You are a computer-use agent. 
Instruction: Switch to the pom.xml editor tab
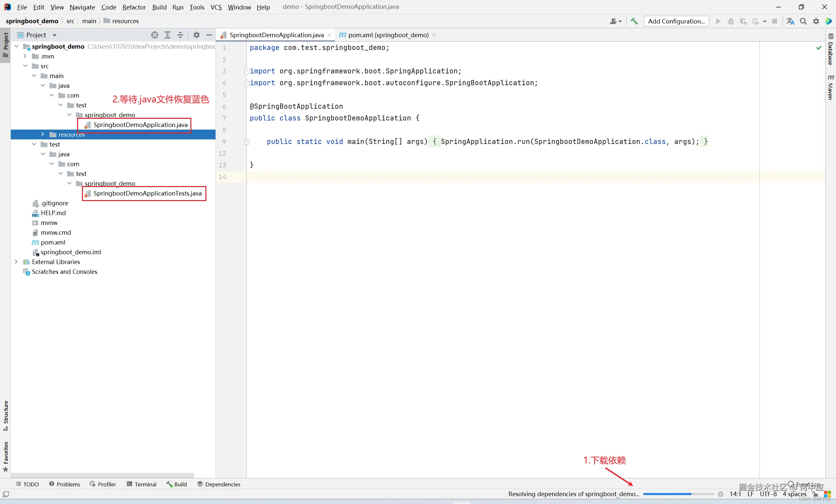tap(388, 35)
